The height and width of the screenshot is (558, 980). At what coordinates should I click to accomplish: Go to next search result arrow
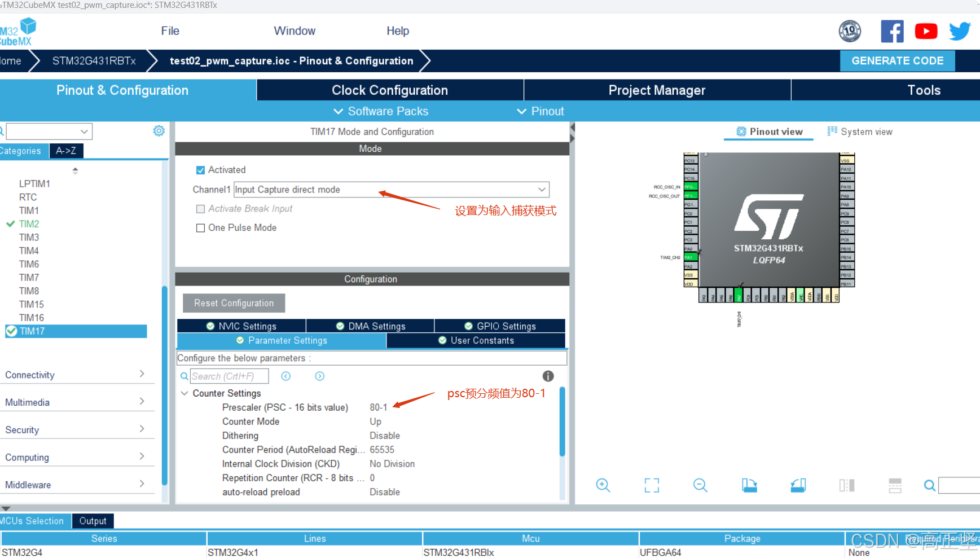point(320,376)
